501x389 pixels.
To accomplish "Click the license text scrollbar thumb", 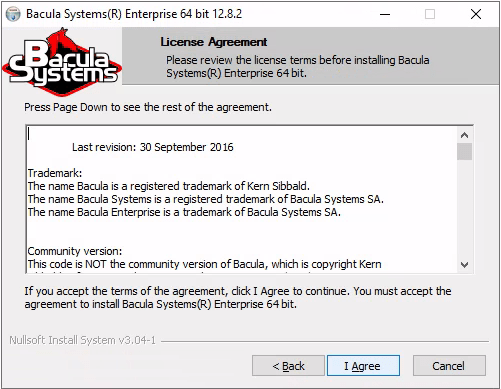I will [x=464, y=152].
